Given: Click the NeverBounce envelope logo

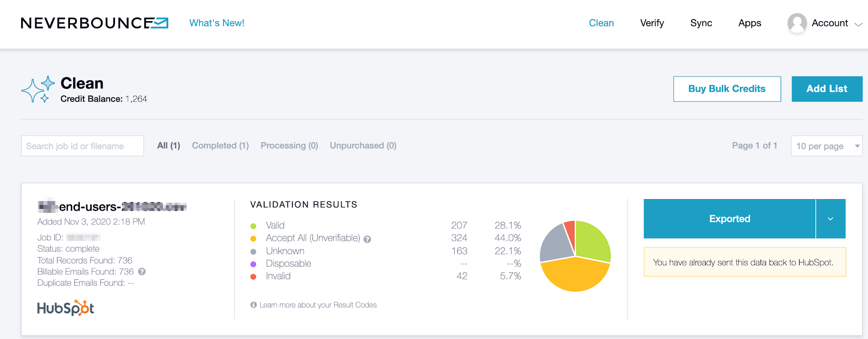Looking at the screenshot, I should pyautogui.click(x=160, y=23).
